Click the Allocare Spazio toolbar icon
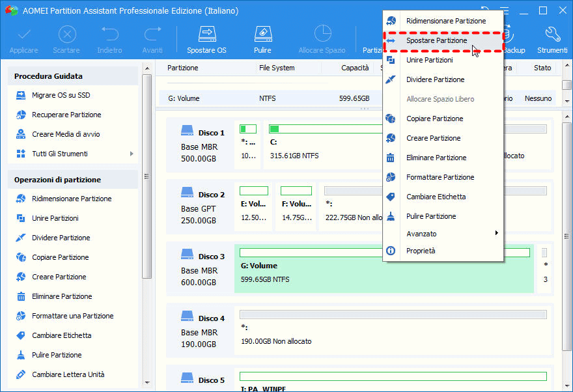The width and height of the screenshot is (573, 392). pyautogui.click(x=322, y=34)
